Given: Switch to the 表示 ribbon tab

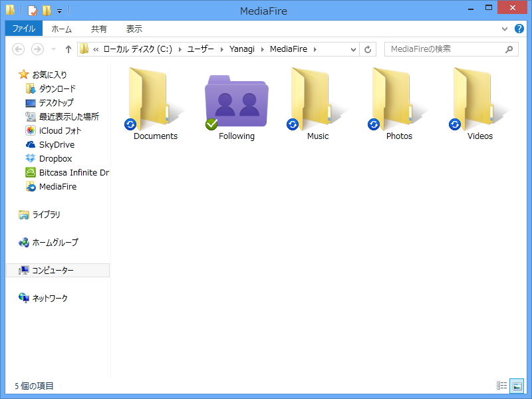Looking at the screenshot, I should (134, 29).
